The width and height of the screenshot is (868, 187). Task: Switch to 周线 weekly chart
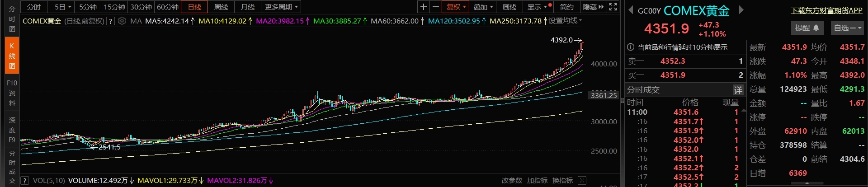coord(221,7)
